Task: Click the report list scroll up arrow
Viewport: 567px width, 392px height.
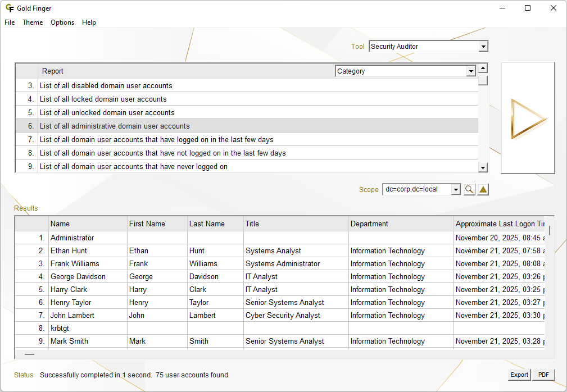Action: coord(483,69)
